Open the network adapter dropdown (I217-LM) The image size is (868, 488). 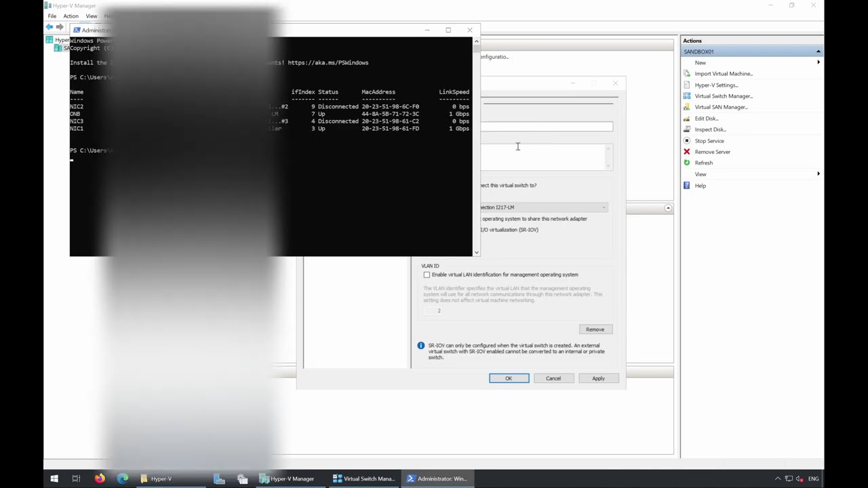coord(604,207)
